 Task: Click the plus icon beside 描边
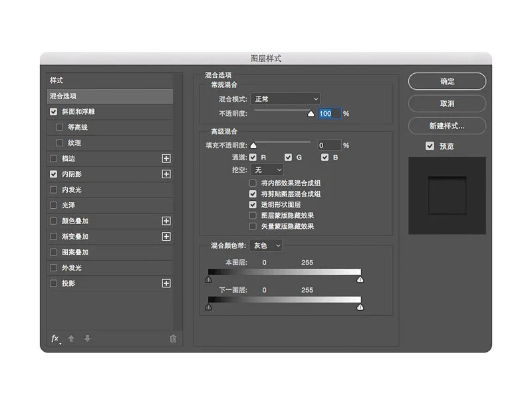pos(166,158)
